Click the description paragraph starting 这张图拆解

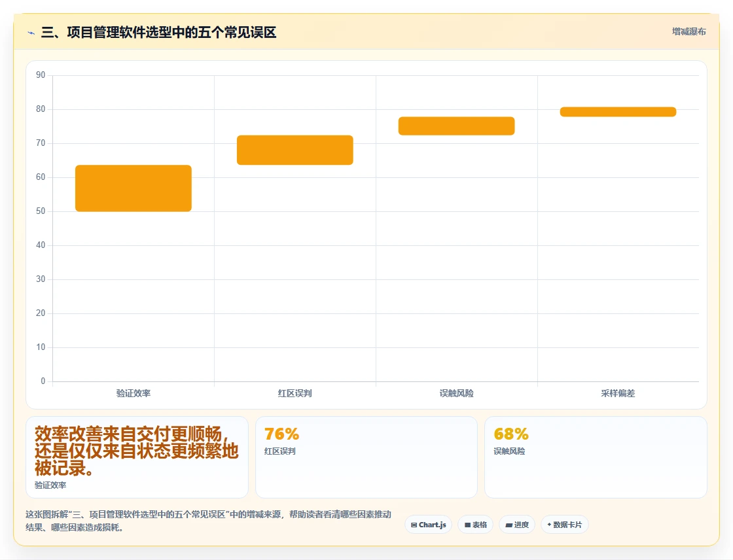[209, 521]
